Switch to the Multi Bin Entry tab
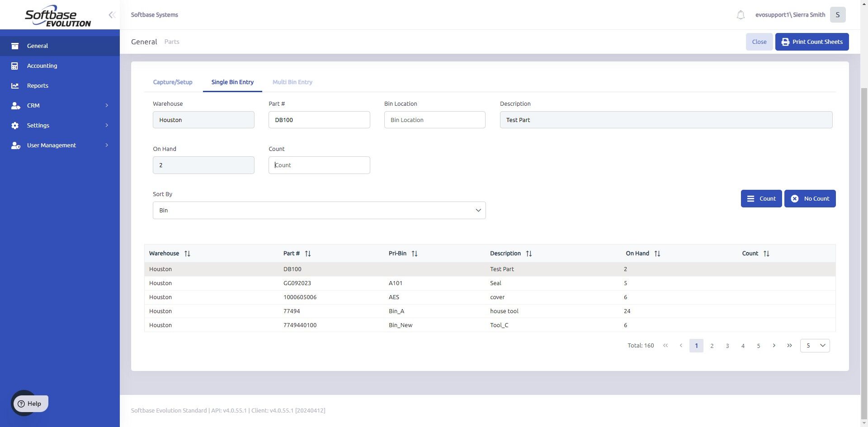 click(292, 82)
